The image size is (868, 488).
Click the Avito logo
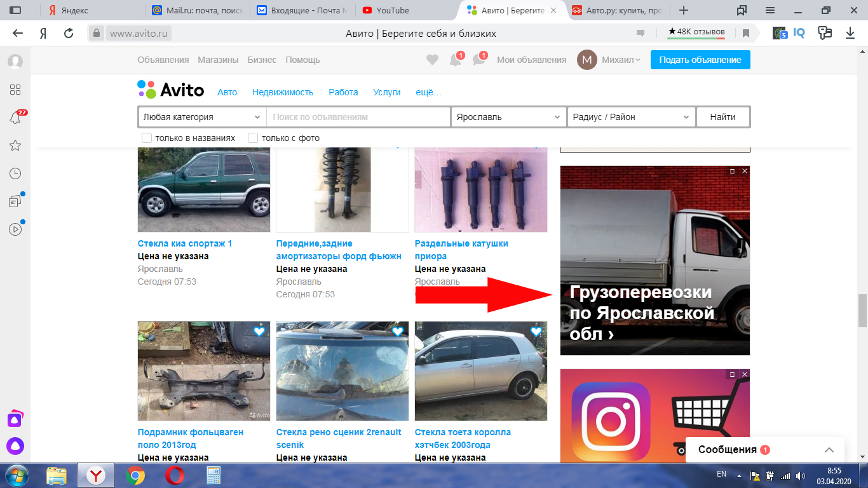tap(171, 90)
